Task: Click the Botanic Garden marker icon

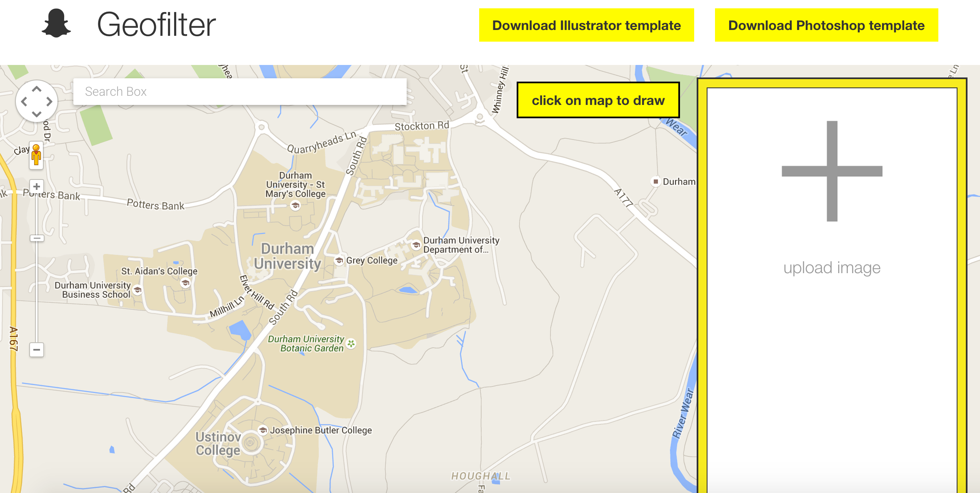Action: [351, 344]
